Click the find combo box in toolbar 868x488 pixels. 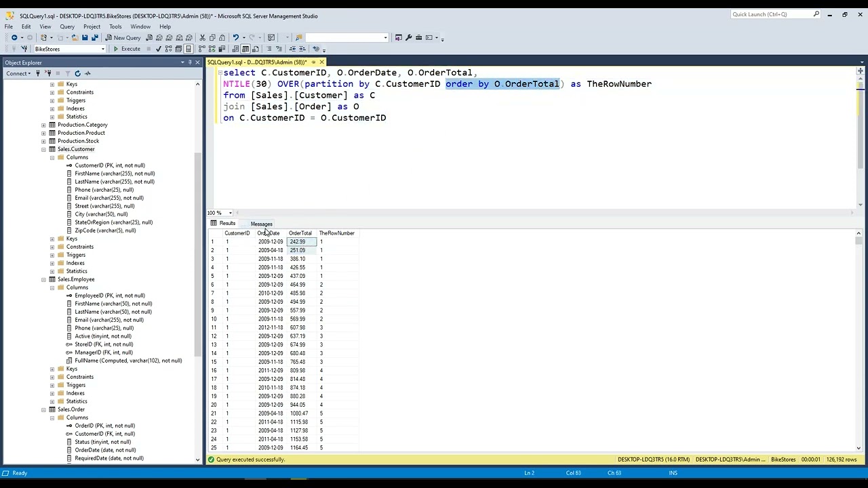coord(346,37)
